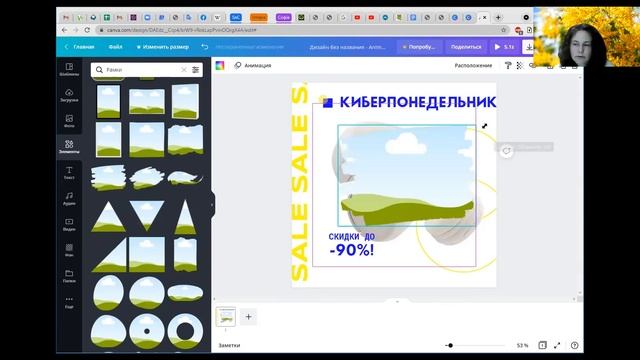Click the Поделиться (Share) button

pos(466,47)
